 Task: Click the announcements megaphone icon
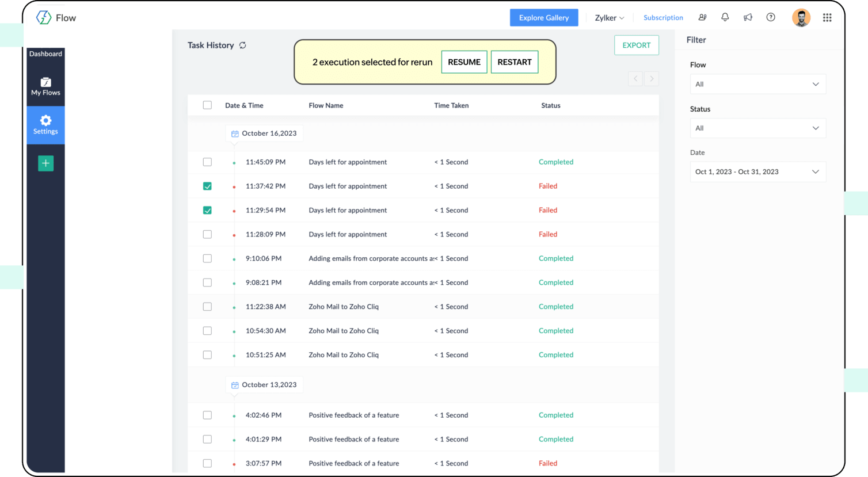point(748,17)
